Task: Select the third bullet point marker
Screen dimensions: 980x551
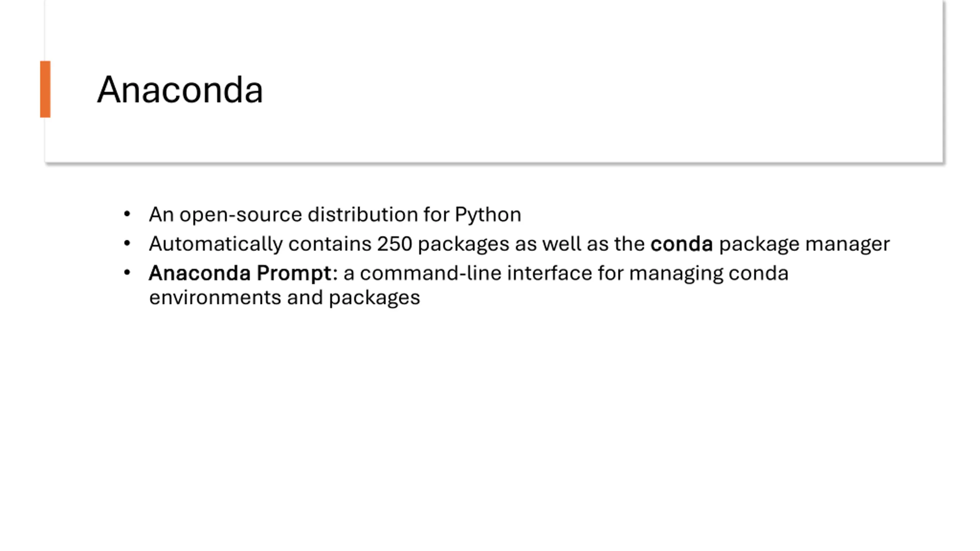Action: coord(127,272)
